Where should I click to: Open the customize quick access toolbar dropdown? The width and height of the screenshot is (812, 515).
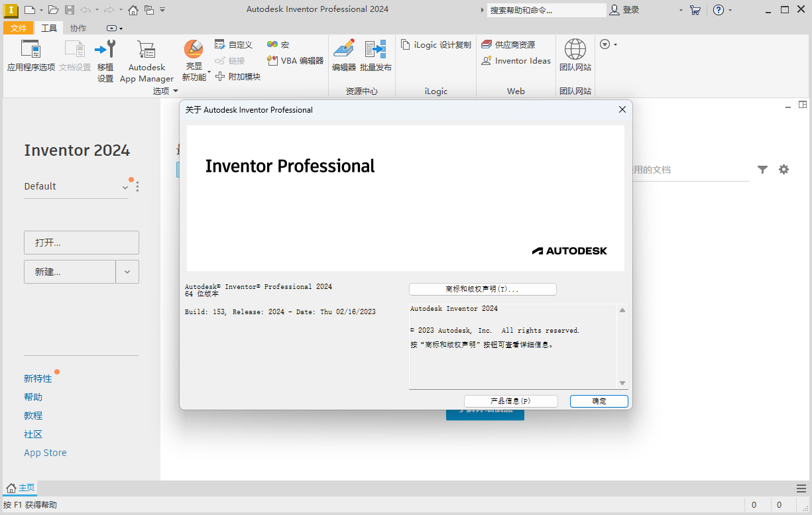pos(163,10)
